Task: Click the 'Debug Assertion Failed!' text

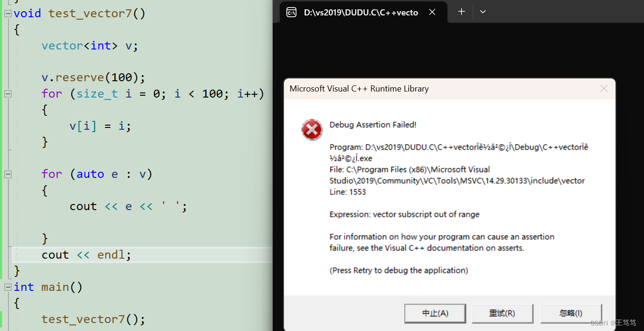Action: (x=373, y=125)
